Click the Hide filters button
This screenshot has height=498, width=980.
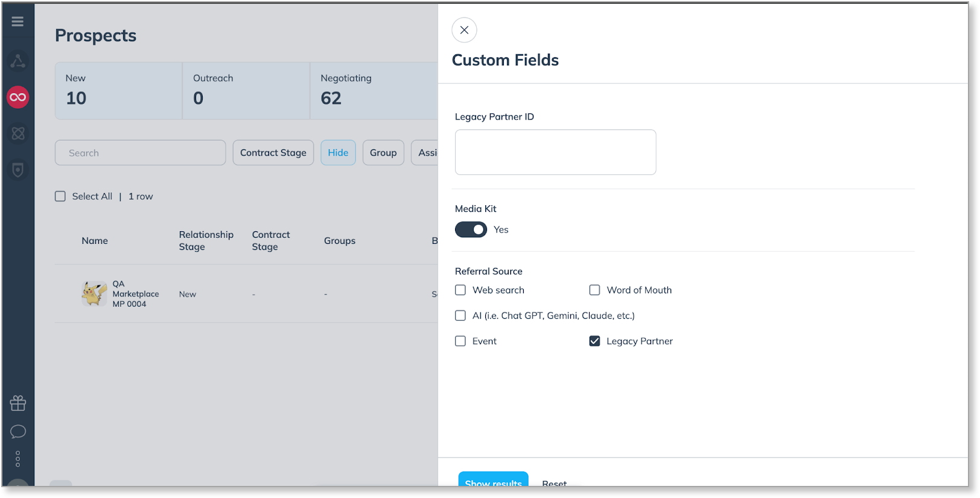338,153
